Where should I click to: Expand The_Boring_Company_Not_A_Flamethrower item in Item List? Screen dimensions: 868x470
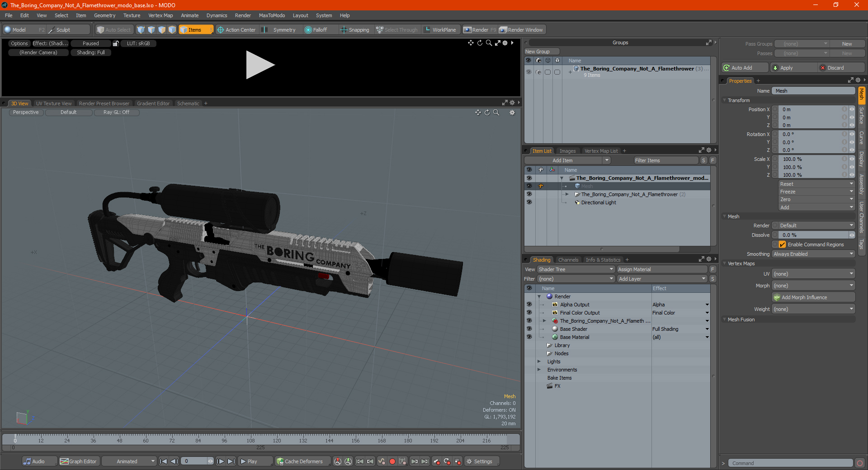[567, 194]
